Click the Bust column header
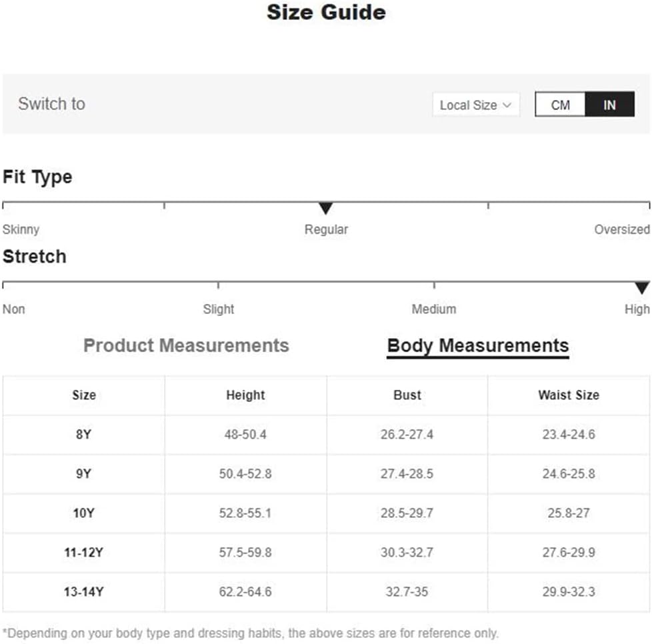This screenshot has width=652, height=644. tap(407, 395)
